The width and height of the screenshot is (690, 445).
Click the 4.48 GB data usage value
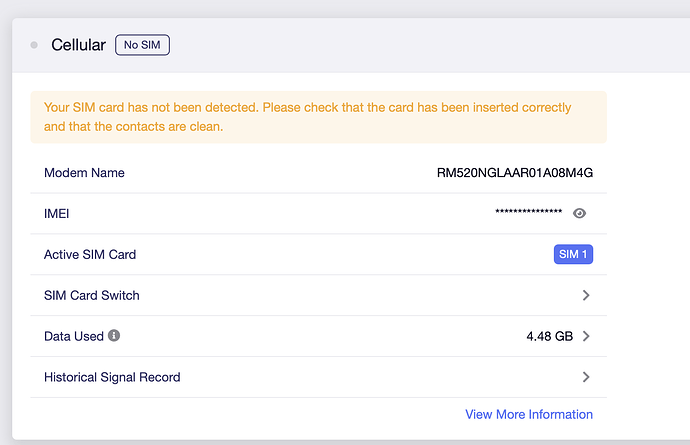tap(550, 336)
